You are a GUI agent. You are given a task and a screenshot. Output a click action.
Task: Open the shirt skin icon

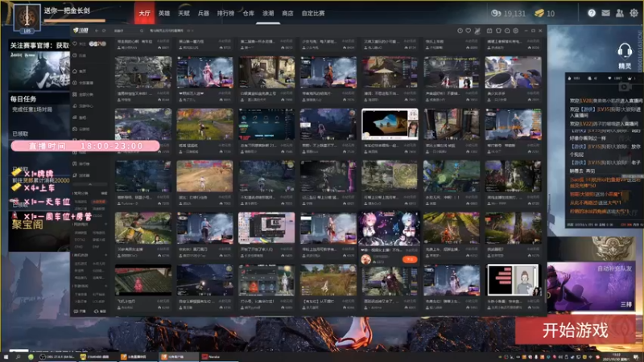pyautogui.click(x=498, y=31)
